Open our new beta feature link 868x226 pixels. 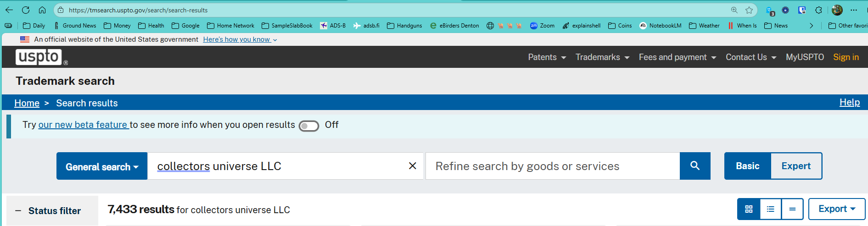(x=83, y=125)
